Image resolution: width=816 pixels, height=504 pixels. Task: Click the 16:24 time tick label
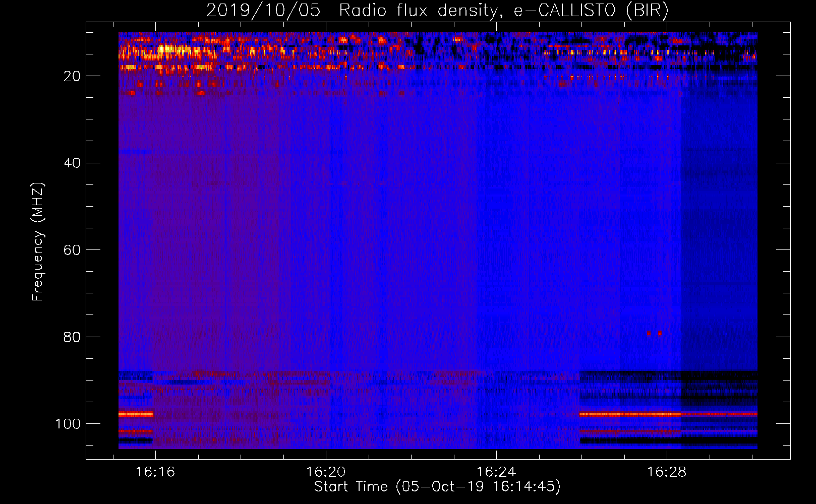point(496,472)
